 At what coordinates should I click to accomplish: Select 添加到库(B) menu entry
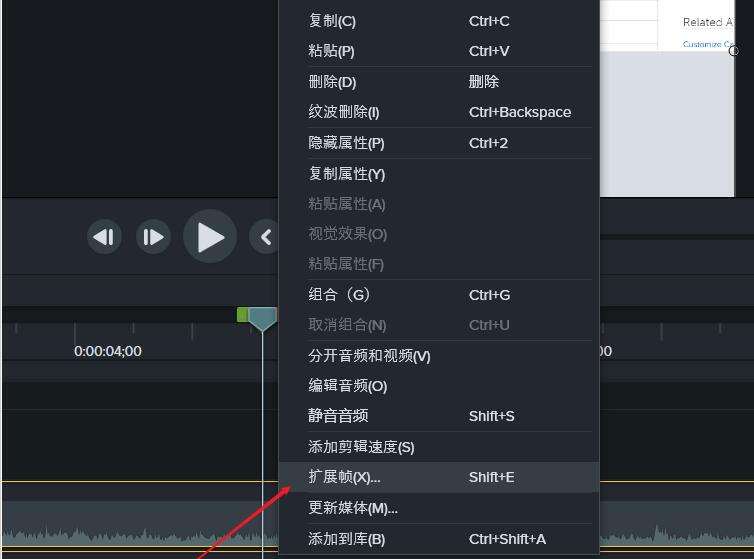[x=439, y=539]
